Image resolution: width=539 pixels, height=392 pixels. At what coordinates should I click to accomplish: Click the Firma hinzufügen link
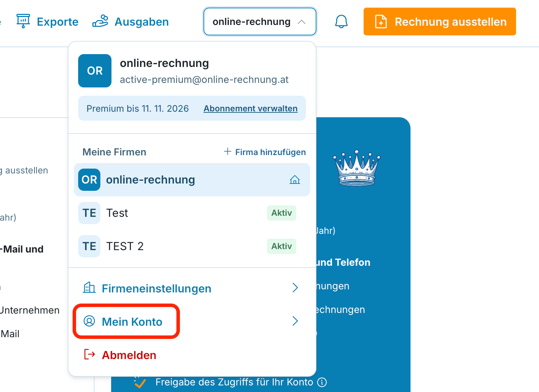[x=265, y=152]
